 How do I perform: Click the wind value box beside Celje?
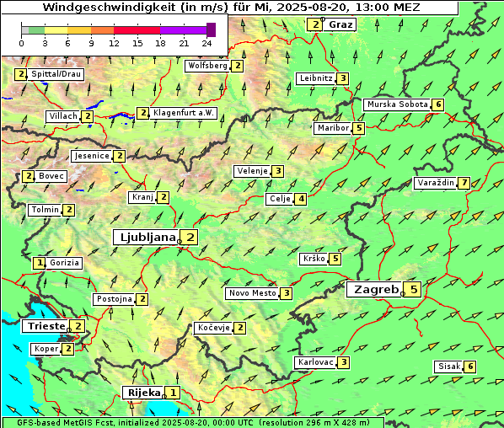(301, 199)
